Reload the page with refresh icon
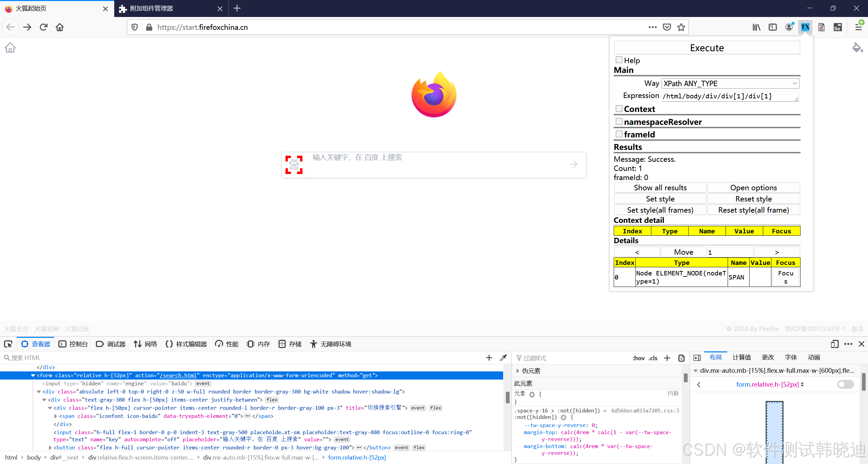Screen dimensions: 868x464 (43, 27)
